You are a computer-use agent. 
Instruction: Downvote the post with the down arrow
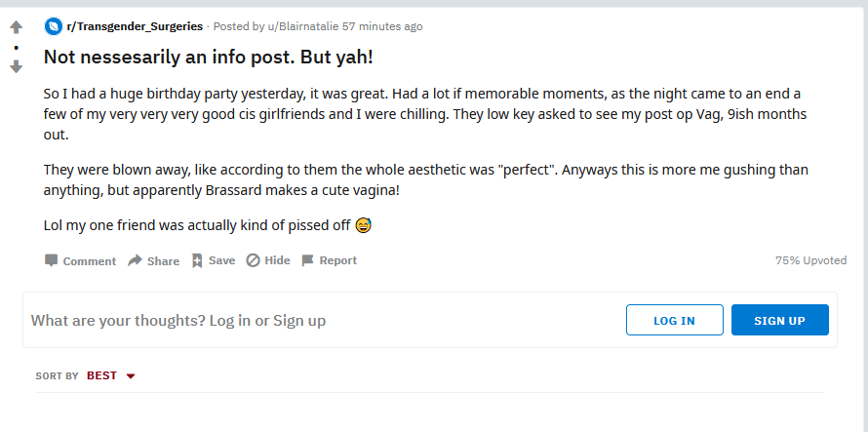[16, 66]
